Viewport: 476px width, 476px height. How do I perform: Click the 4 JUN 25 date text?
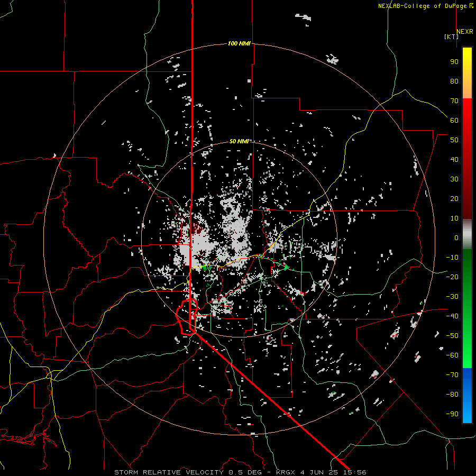click(319, 472)
